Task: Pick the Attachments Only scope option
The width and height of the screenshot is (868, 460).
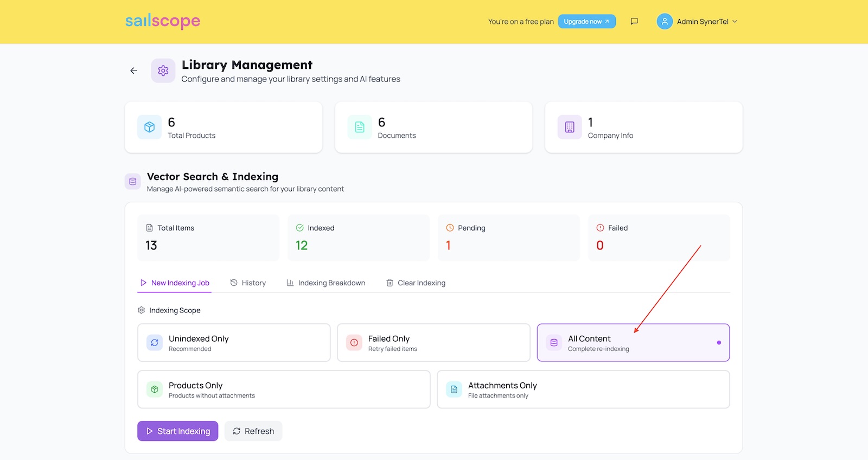Action: 583,389
